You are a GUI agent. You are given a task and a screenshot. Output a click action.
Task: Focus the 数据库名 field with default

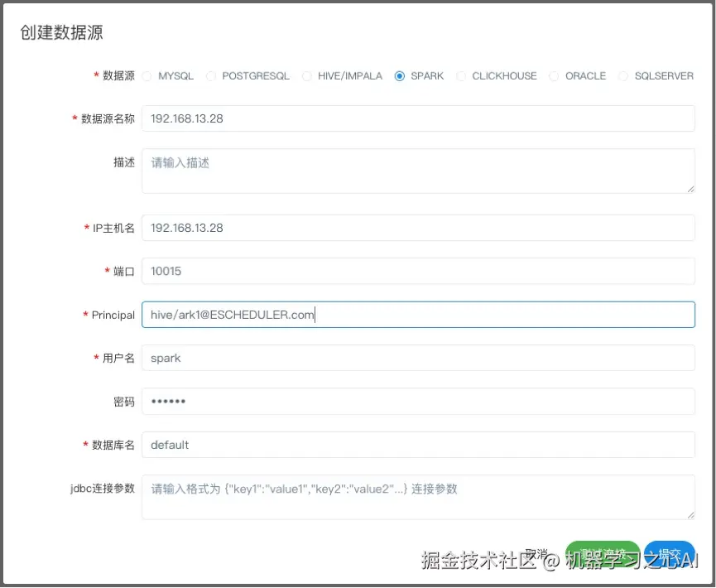point(418,445)
